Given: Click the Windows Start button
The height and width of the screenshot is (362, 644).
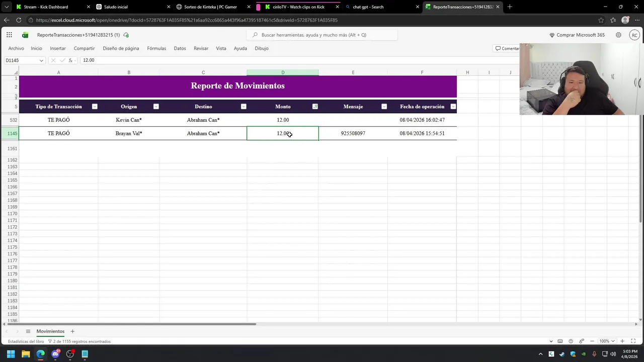Looking at the screenshot, I should 11,354.
